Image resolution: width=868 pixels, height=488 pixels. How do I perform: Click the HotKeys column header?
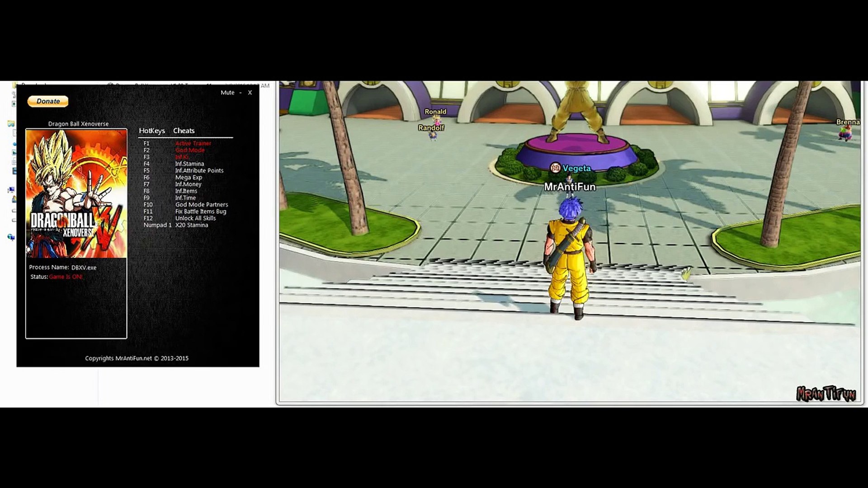click(x=152, y=131)
